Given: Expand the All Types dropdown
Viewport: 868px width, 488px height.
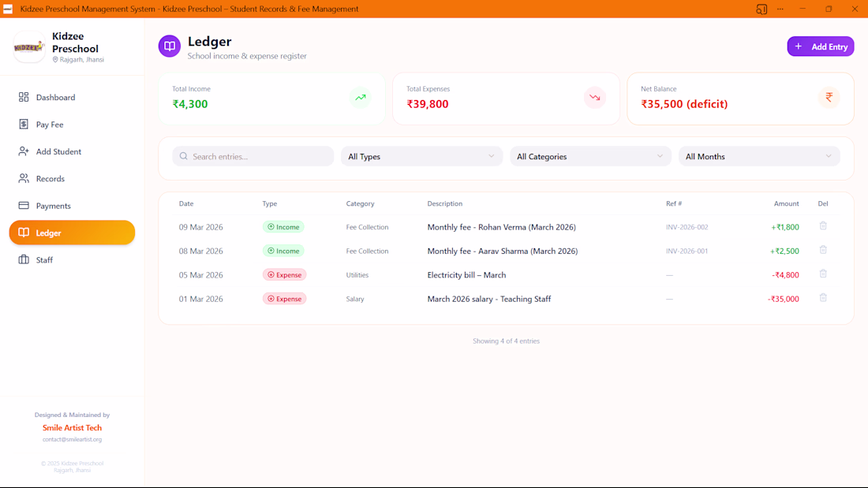Looking at the screenshot, I should 422,157.
